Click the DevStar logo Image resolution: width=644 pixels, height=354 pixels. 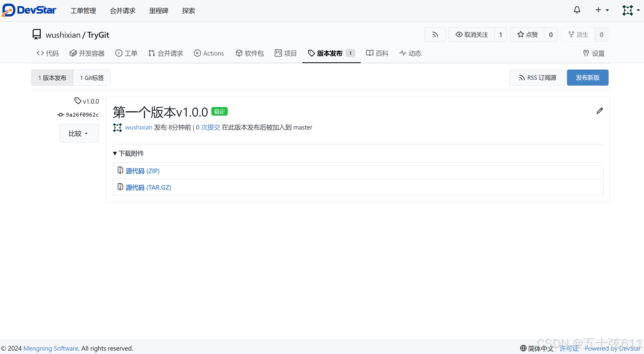29,10
